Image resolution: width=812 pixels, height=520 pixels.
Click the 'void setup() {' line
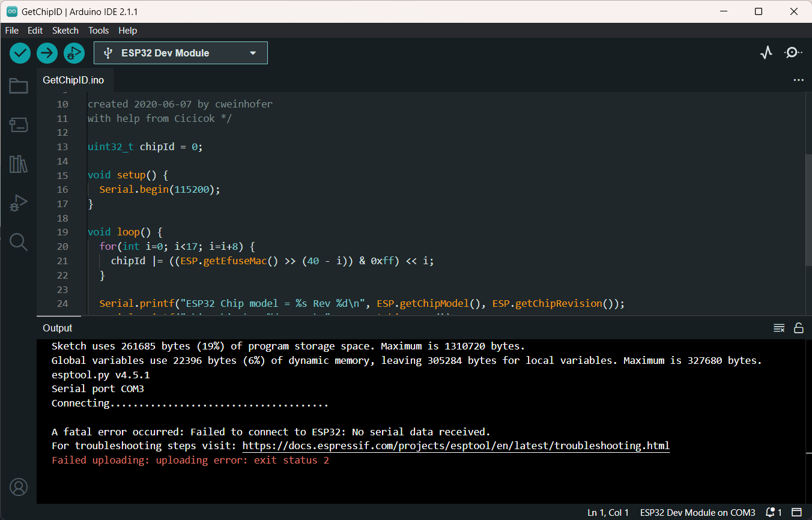(128, 175)
